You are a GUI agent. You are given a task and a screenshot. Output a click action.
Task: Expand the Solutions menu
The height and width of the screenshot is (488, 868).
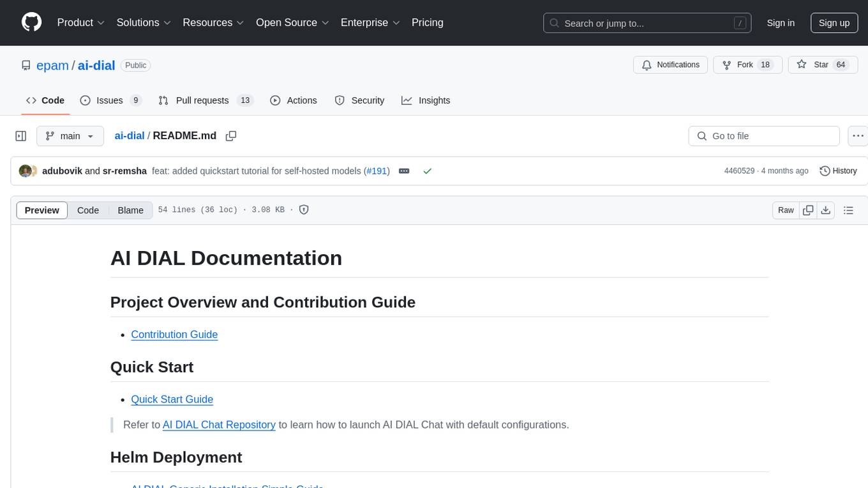click(144, 22)
